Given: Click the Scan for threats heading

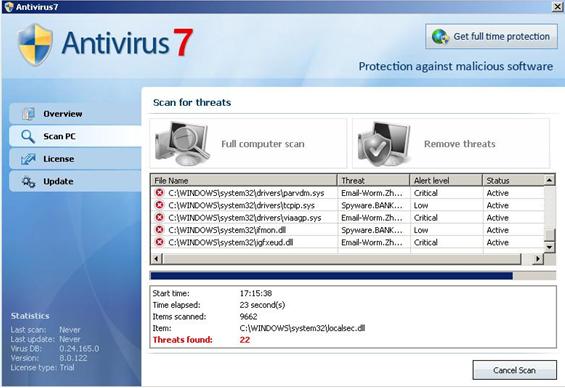Looking at the screenshot, I should (x=192, y=102).
